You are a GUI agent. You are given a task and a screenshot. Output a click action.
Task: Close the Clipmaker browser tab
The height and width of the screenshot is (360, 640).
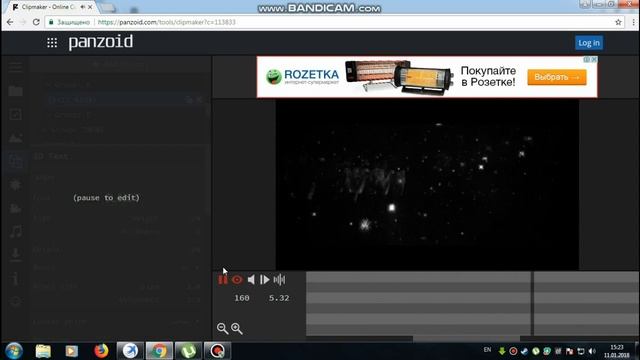90,7
